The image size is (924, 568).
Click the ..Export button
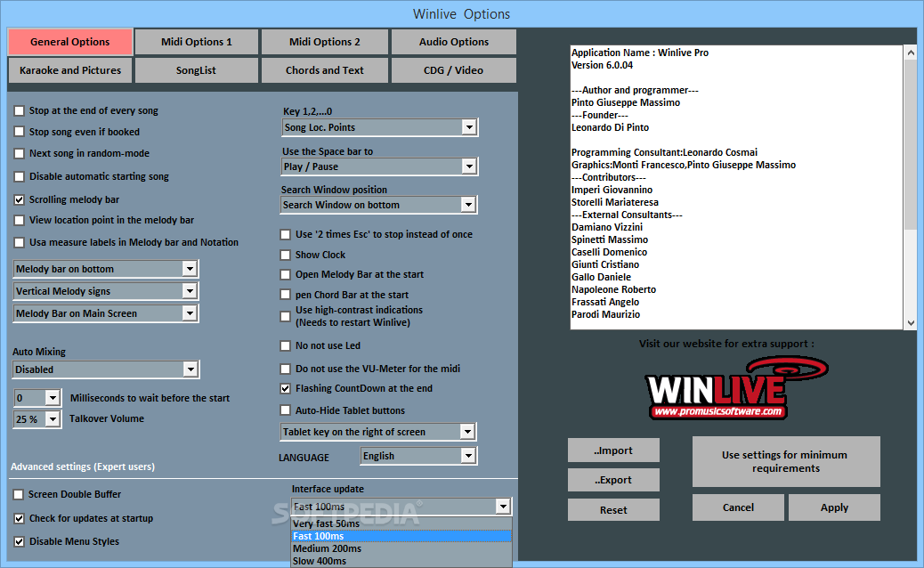(613, 480)
